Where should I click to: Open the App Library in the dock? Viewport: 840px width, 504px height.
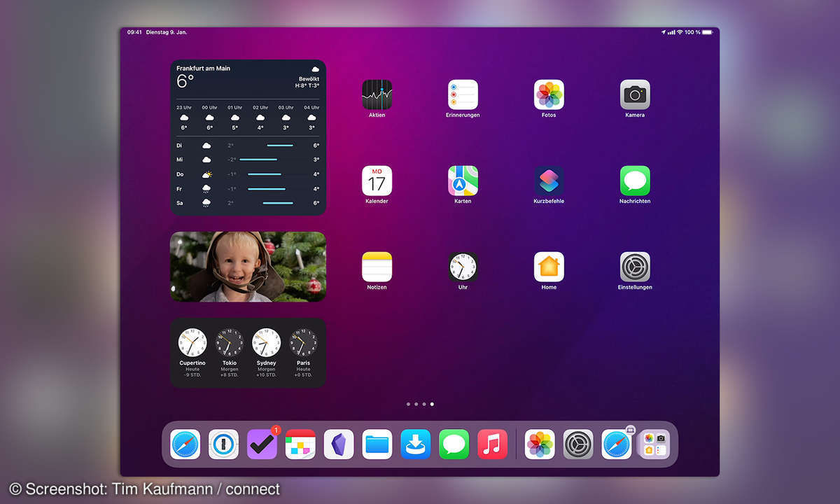coord(654,444)
